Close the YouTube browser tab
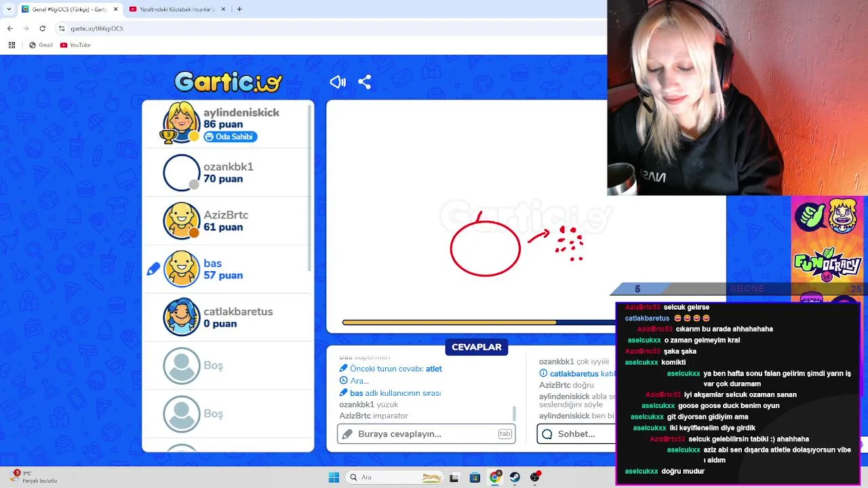Screen dimensions: 868x488 (223, 9)
